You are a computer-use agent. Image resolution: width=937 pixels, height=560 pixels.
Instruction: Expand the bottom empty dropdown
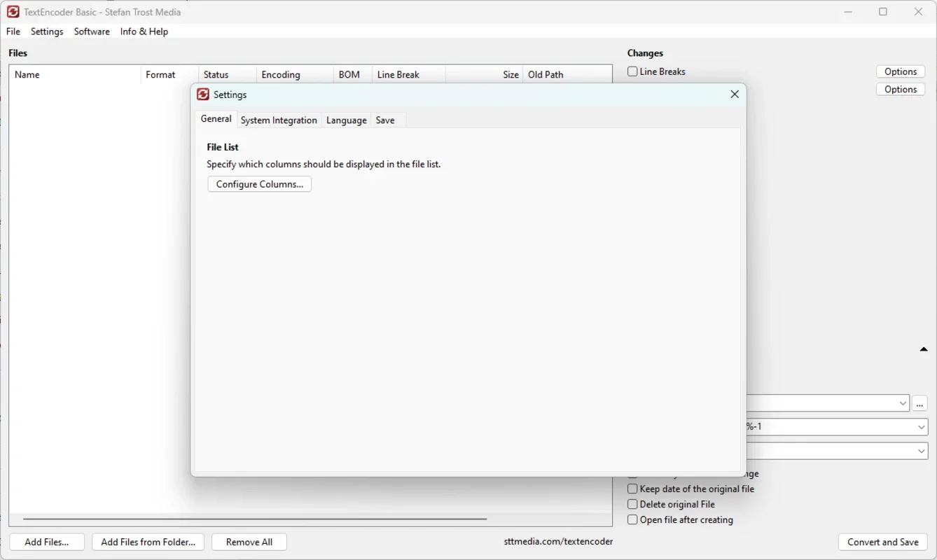coord(922,451)
